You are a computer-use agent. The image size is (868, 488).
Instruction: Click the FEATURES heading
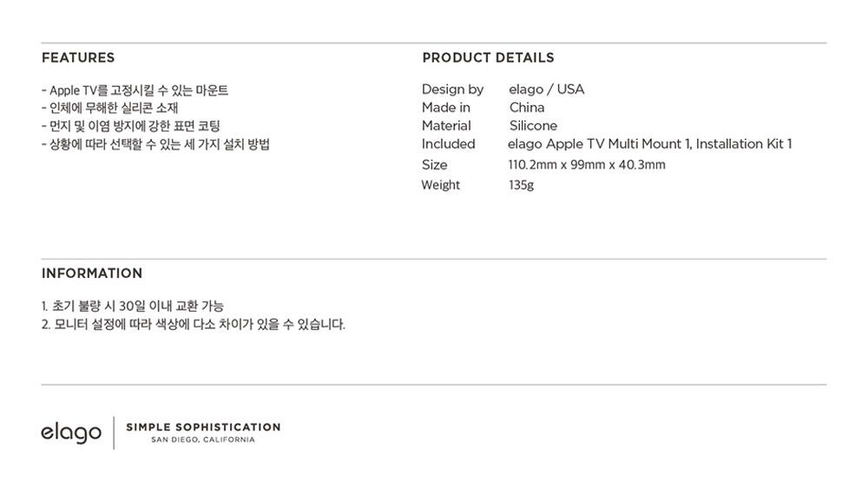(x=78, y=57)
